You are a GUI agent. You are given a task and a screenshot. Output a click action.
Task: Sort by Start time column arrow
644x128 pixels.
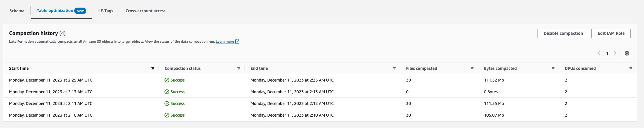[152, 68]
